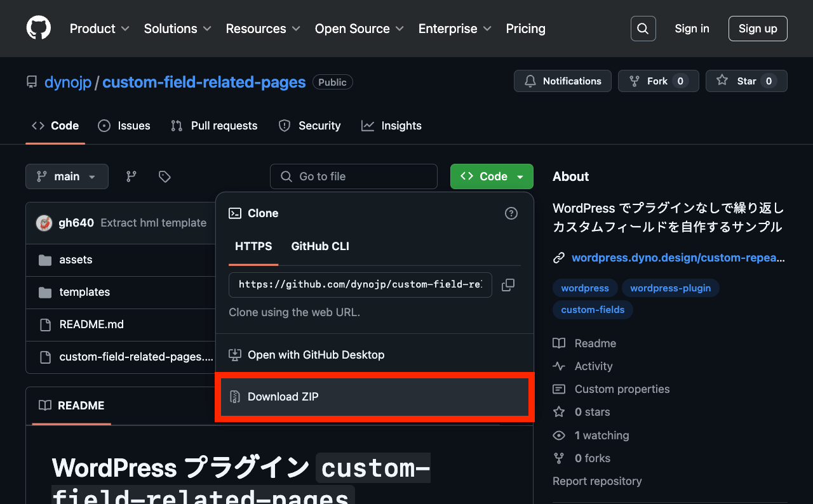Focus the Go to file search field
Screen dimensions: 813x504
point(354,176)
